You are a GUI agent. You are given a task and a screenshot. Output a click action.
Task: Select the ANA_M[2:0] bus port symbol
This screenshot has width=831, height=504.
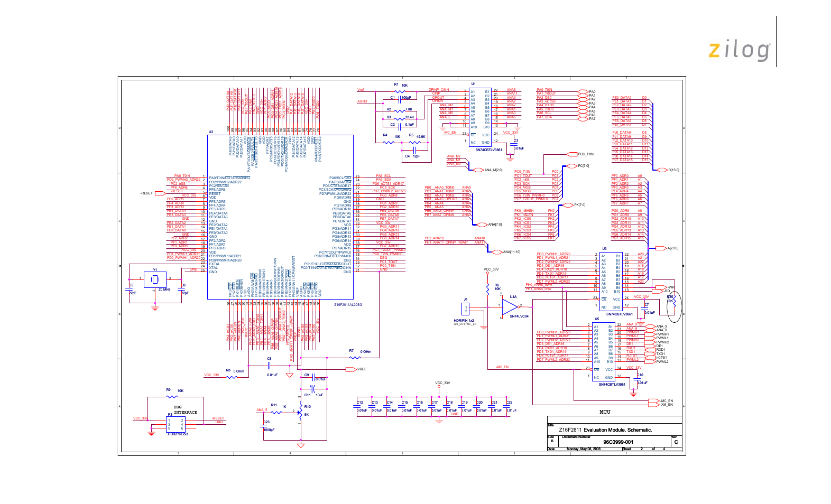(478, 170)
